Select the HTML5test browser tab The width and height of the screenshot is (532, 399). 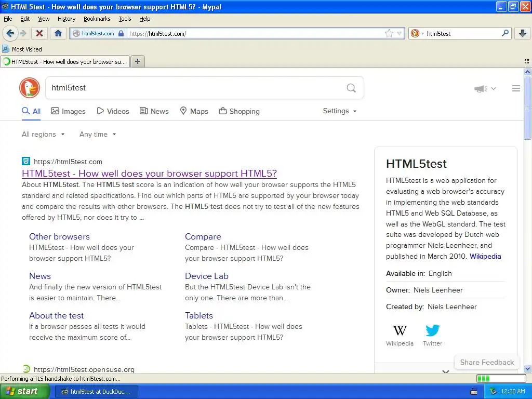[65, 61]
